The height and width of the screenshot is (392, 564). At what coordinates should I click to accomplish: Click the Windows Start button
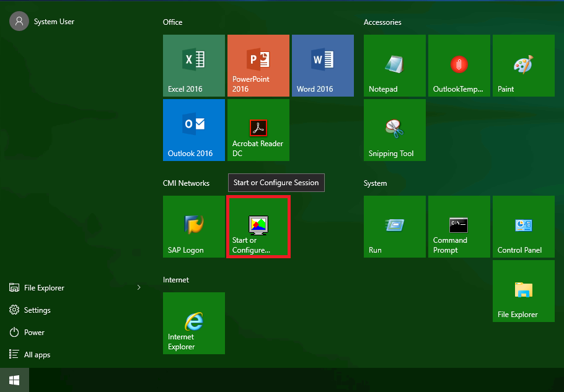pyautogui.click(x=14, y=380)
